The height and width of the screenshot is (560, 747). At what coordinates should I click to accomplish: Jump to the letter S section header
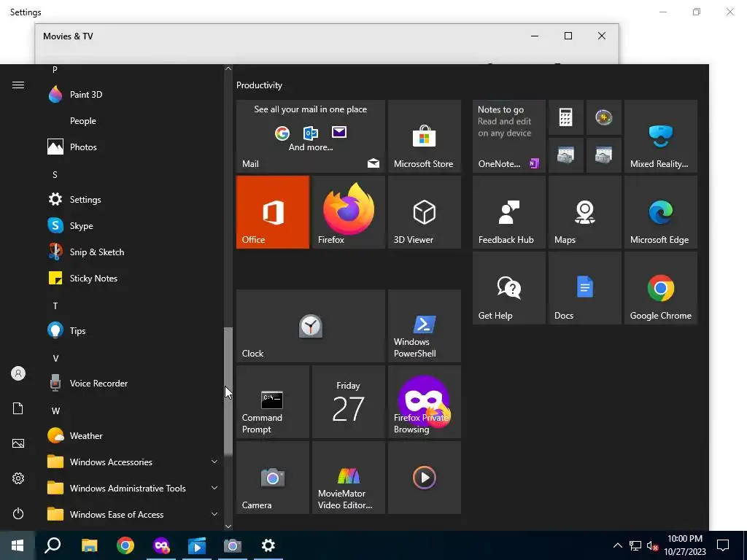[x=55, y=175]
